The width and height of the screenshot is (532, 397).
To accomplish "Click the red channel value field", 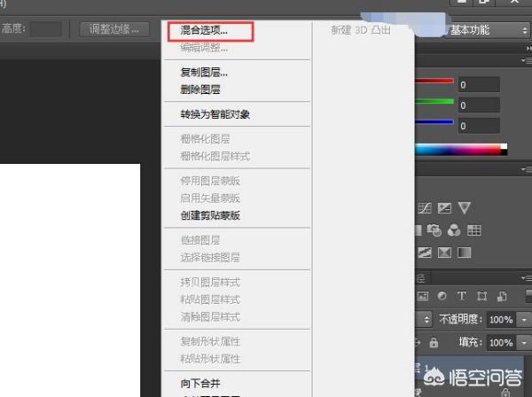I will [x=479, y=85].
